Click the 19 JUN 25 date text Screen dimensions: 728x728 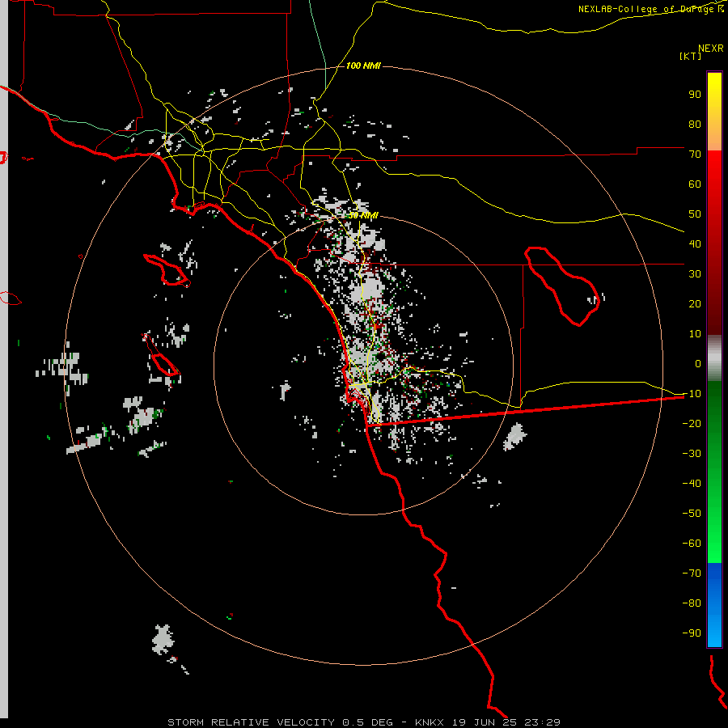(485, 722)
